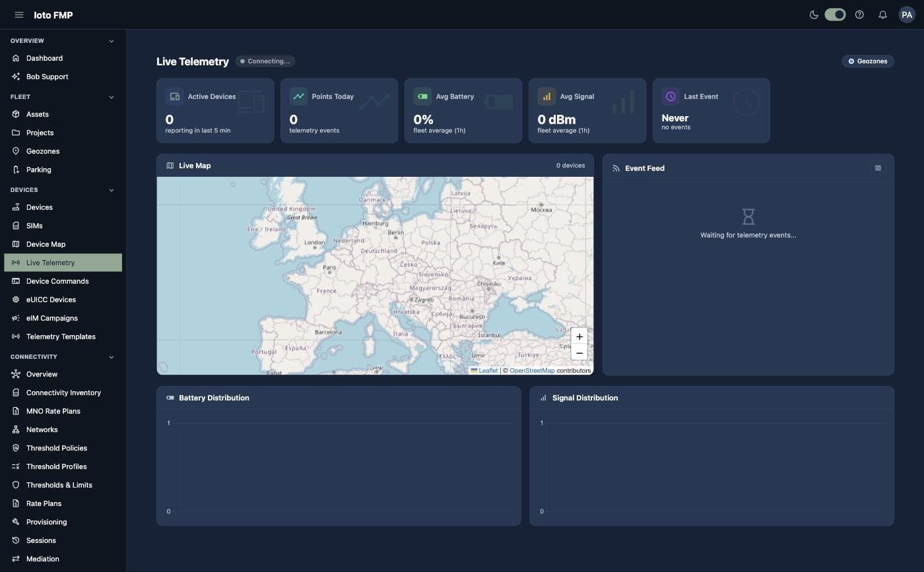The width and height of the screenshot is (924, 572).
Task: Open Geozones sidebar item
Action: 63,151
